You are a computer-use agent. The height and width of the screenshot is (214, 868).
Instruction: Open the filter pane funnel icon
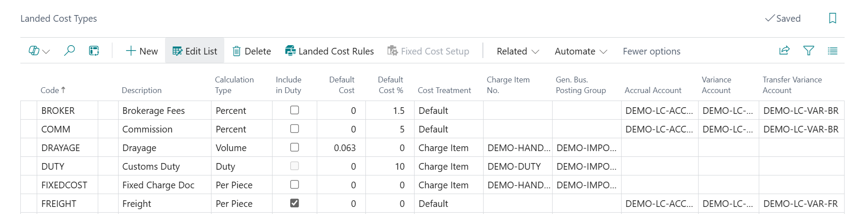coord(808,51)
